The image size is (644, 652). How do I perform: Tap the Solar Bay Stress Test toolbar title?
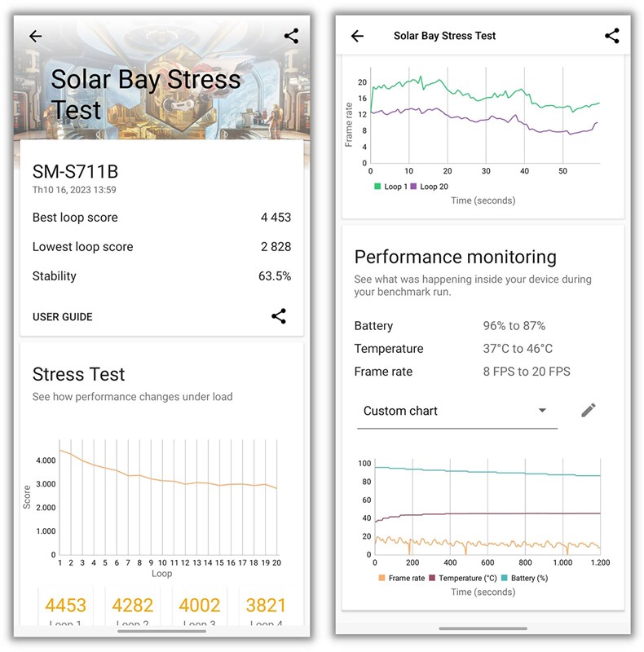445,36
